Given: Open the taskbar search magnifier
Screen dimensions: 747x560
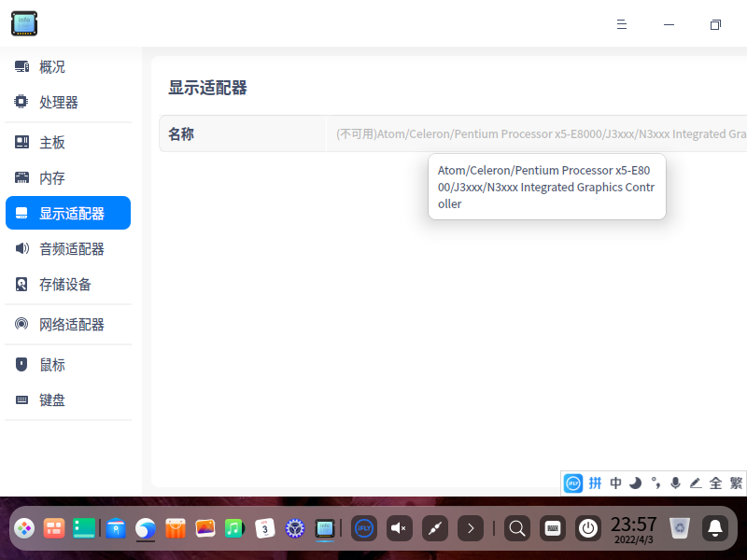Looking at the screenshot, I should point(517,528).
